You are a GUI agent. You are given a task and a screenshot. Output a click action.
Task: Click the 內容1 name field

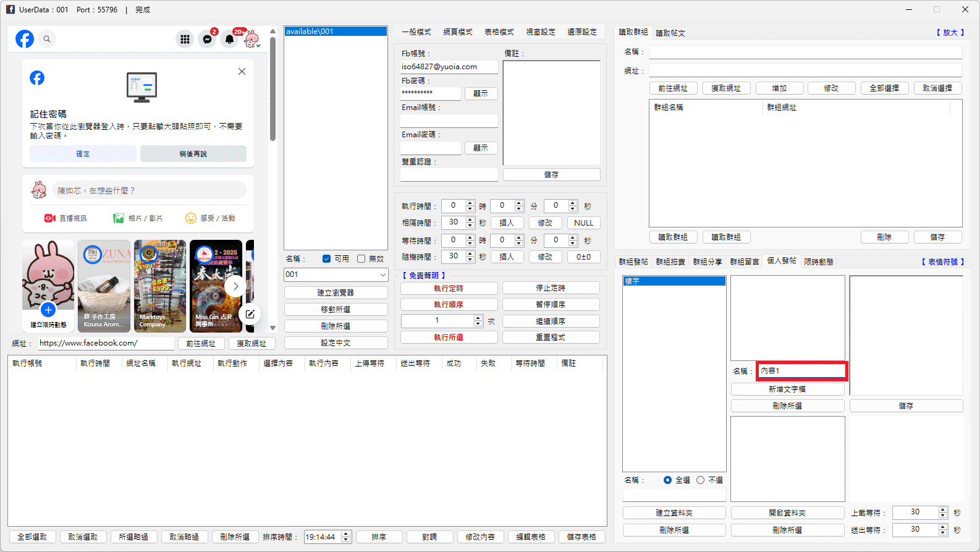(802, 371)
